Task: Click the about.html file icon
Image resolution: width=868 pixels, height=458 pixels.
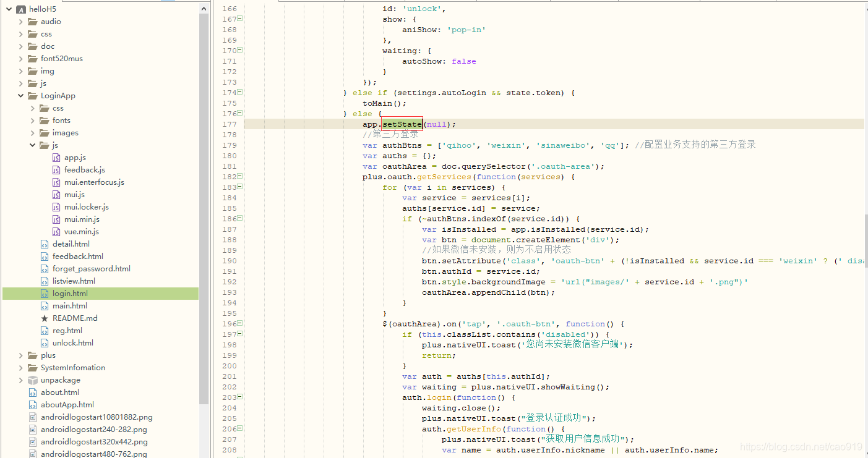Action: click(33, 392)
